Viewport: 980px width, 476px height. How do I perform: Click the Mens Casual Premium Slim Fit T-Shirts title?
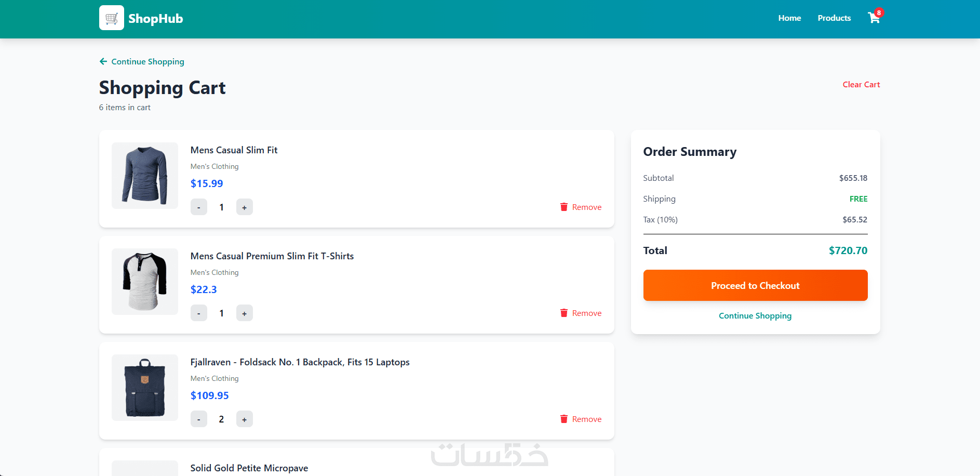[x=272, y=256]
